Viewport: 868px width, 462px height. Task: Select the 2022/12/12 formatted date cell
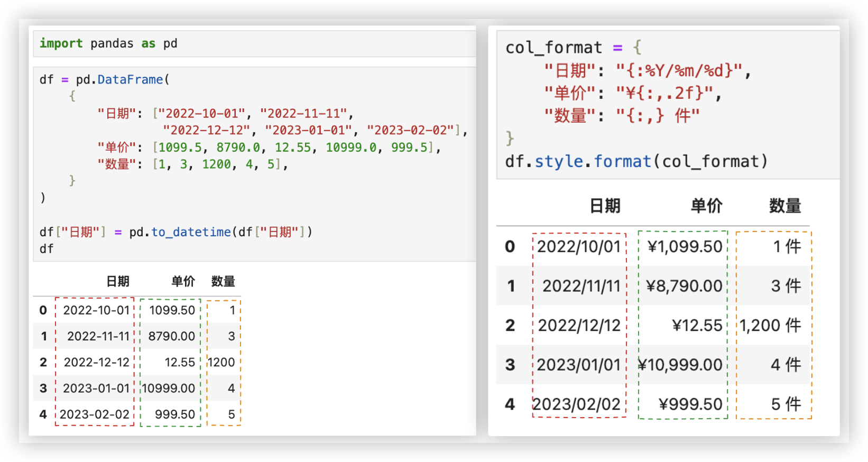(x=579, y=326)
